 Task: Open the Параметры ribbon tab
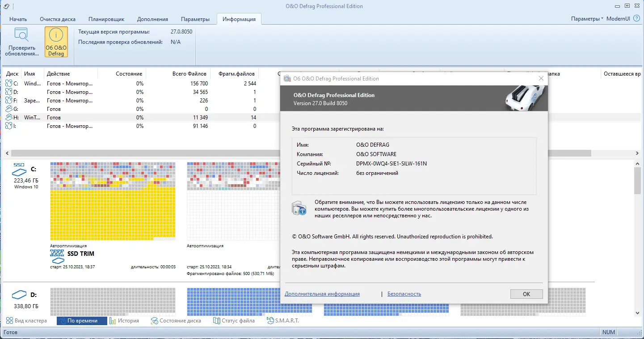coord(195,19)
